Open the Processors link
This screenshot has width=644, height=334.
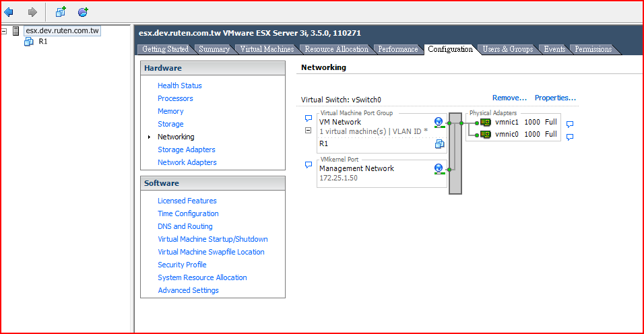pos(175,98)
